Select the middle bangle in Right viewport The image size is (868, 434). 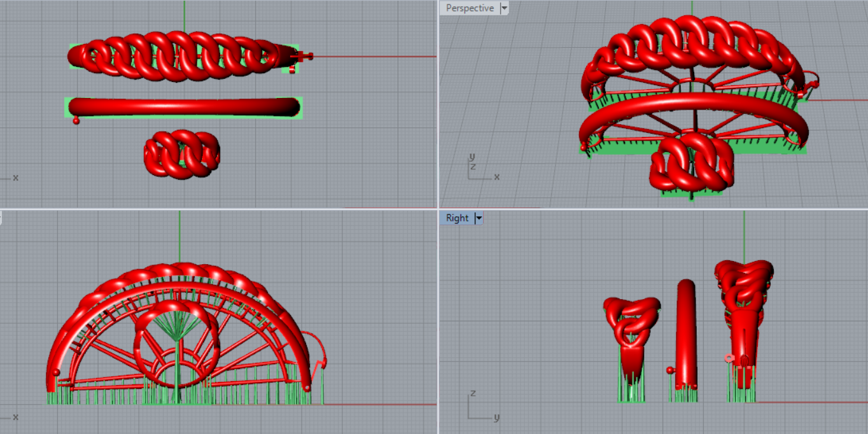point(685,331)
